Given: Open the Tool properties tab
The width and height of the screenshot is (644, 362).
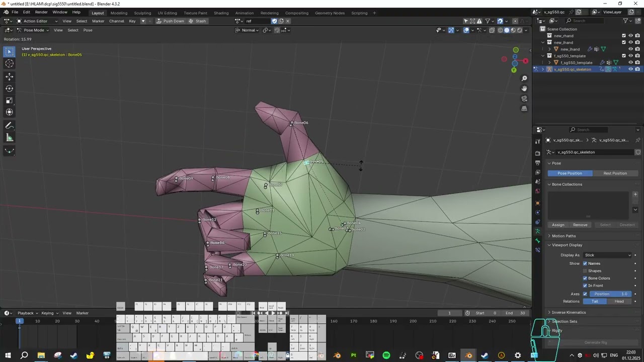Looking at the screenshot, I should [538, 142].
